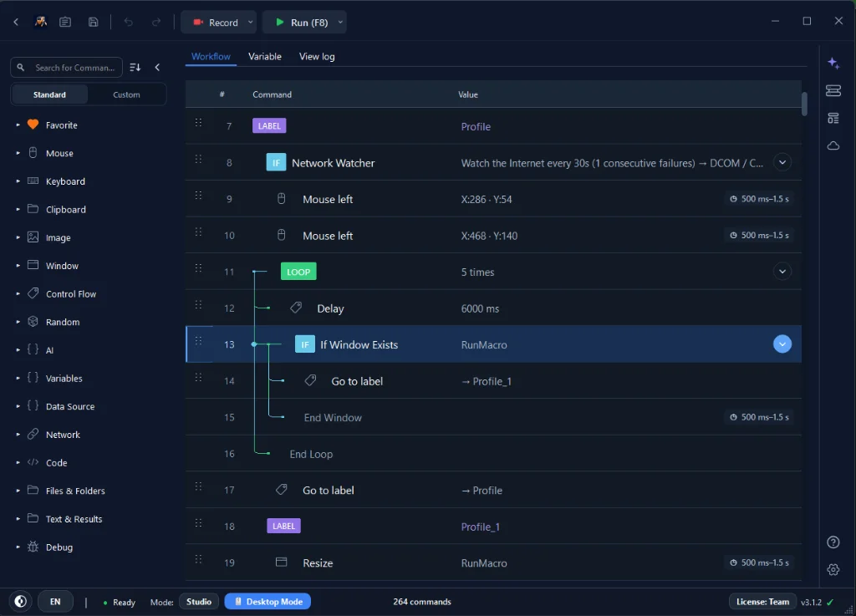Open the View log tab
Screen dimensions: 856x616
click(317, 56)
